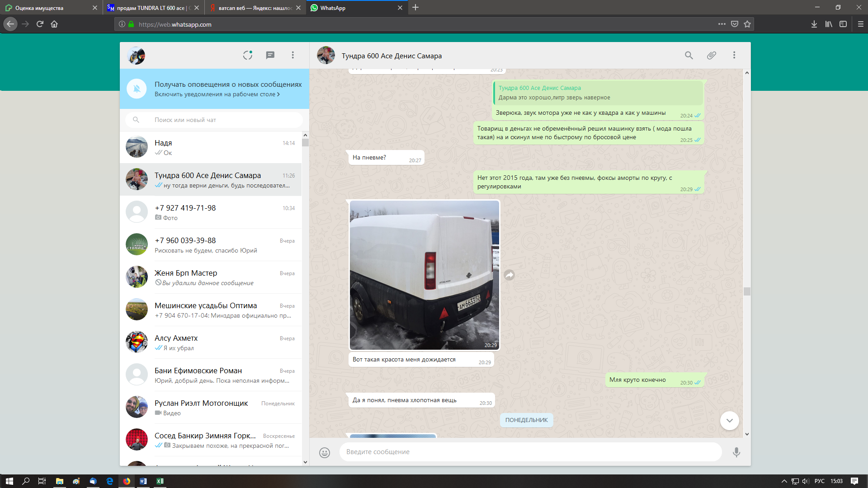This screenshot has width=868, height=488.
Task: Open the chat header three-dot menu
Action: pos(734,55)
